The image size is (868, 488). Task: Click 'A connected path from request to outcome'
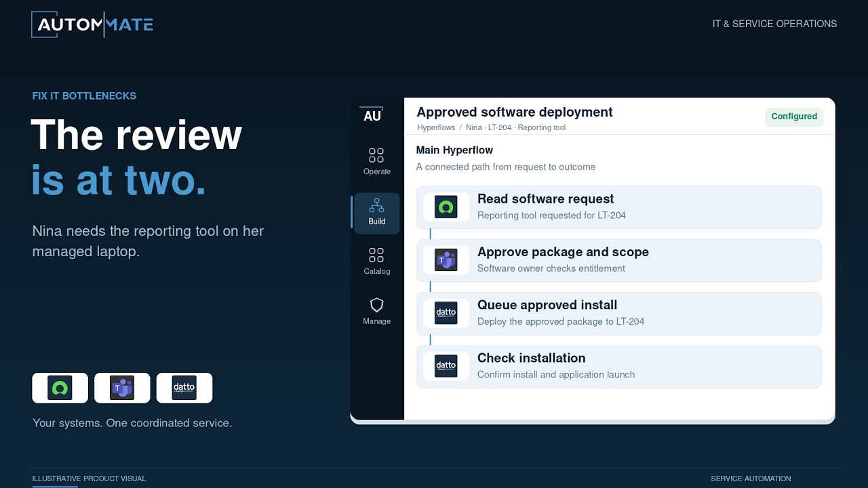point(506,167)
